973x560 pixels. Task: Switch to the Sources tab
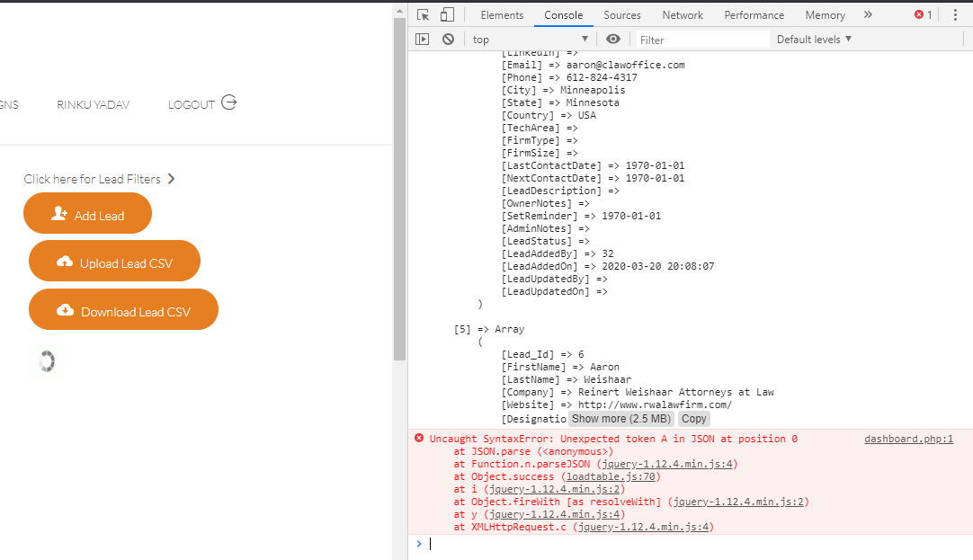622,14
